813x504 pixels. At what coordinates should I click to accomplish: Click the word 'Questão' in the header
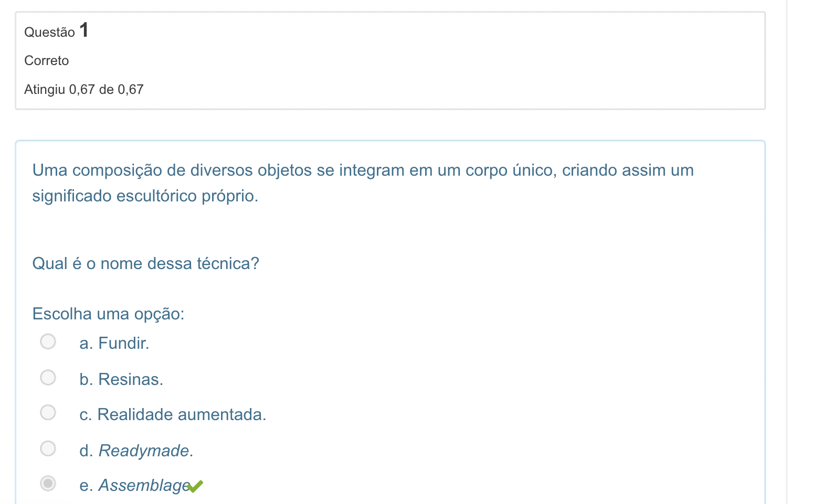(x=50, y=33)
